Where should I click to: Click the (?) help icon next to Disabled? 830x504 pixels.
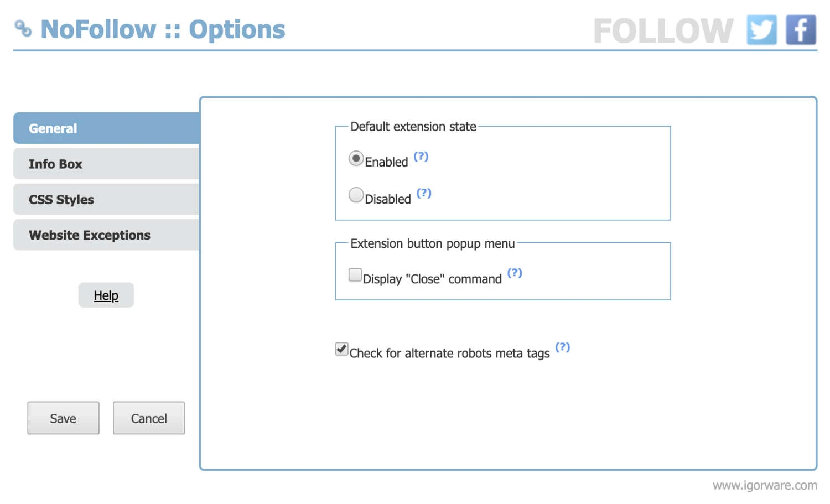coord(424,193)
